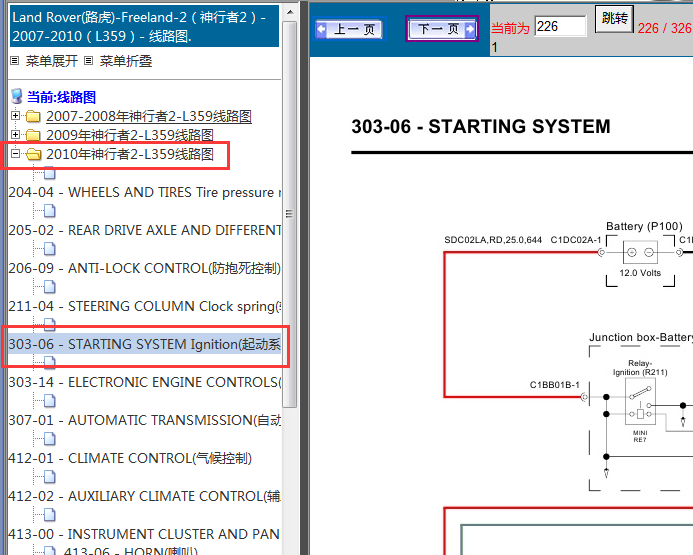This screenshot has width=693, height=555.
Task: Click the 当前:线路图 heading
Action: point(61,97)
